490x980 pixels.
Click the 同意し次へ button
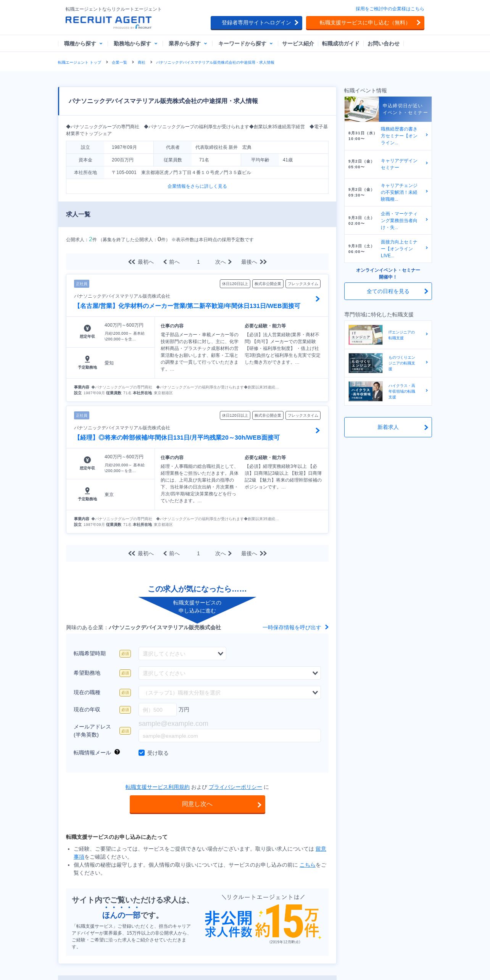[x=197, y=804]
